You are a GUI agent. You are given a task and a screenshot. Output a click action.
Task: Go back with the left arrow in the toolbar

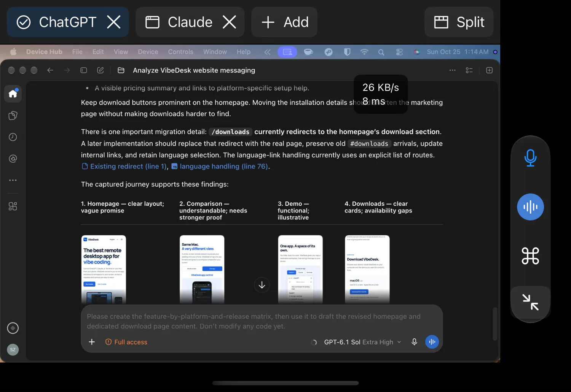[x=50, y=70]
